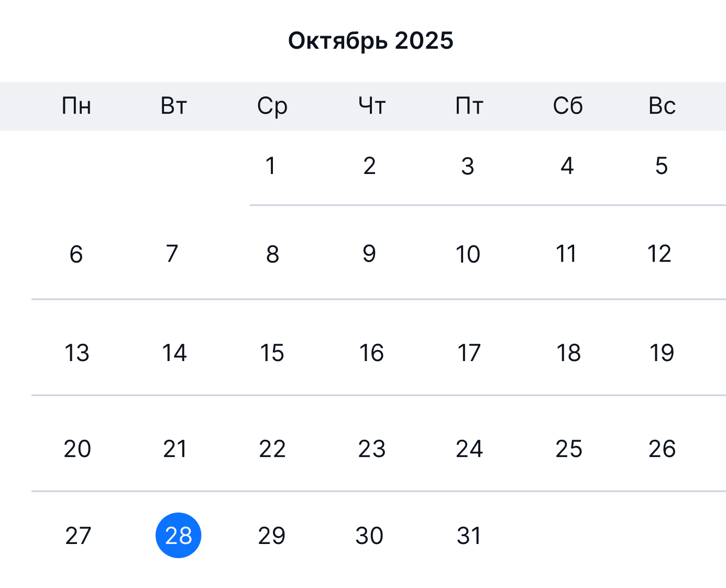Pick date 20 in the calendar

77,449
